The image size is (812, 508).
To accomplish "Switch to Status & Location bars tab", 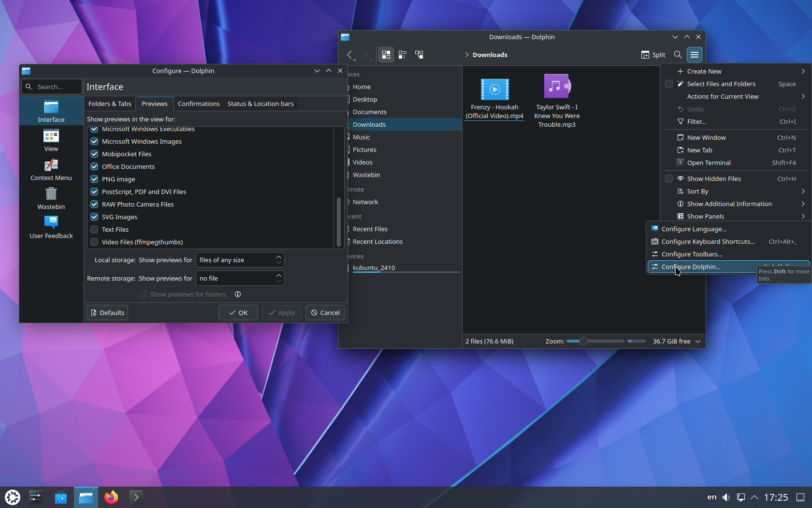I will (x=261, y=104).
